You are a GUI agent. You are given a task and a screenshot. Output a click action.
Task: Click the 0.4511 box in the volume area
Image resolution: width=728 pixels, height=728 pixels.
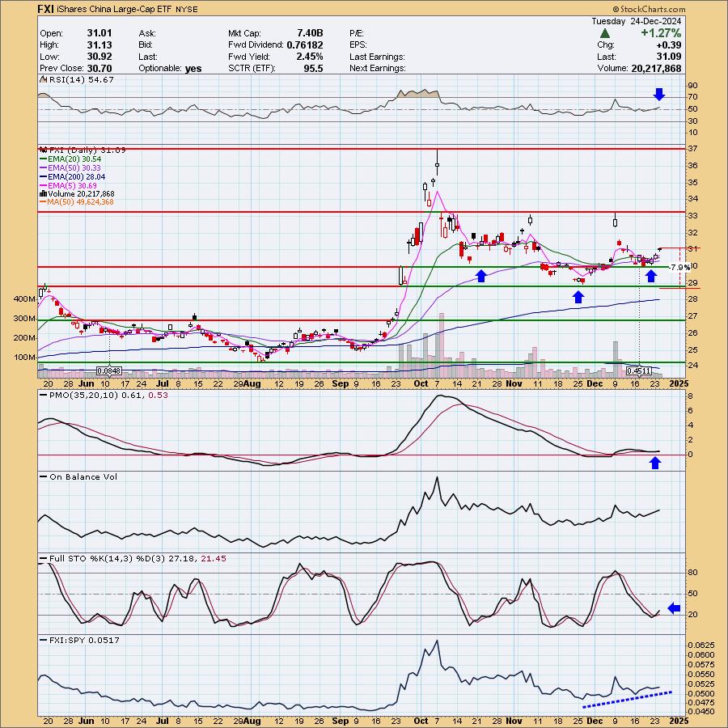coord(638,370)
